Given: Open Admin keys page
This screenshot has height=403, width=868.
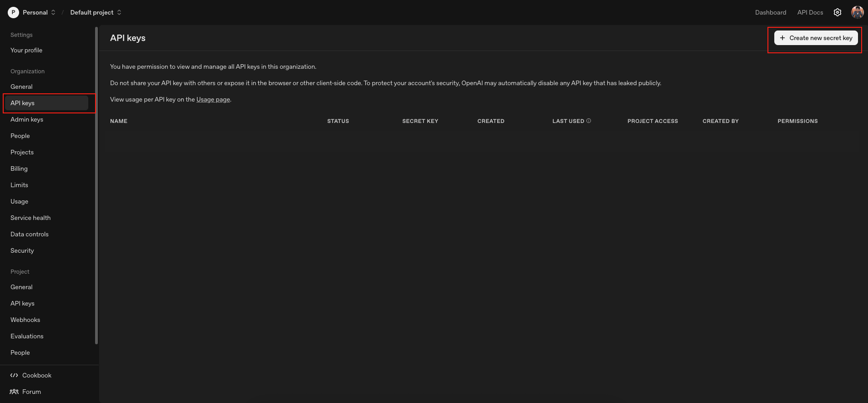Looking at the screenshot, I should click(x=27, y=119).
